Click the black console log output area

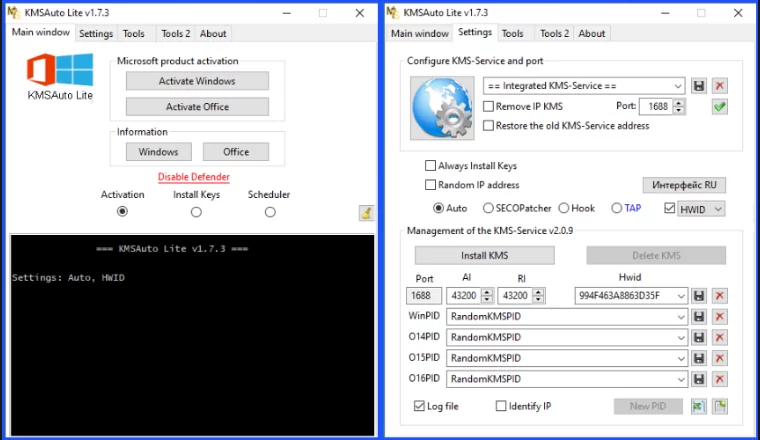[192, 335]
